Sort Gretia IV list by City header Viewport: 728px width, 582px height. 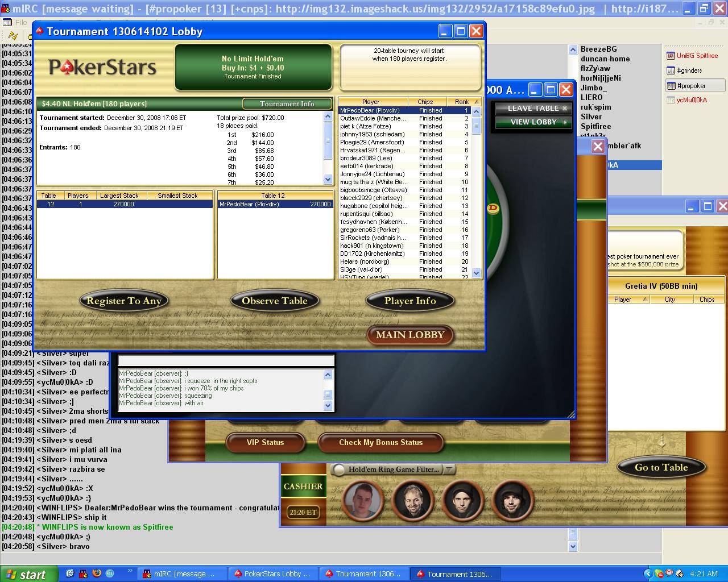point(670,300)
